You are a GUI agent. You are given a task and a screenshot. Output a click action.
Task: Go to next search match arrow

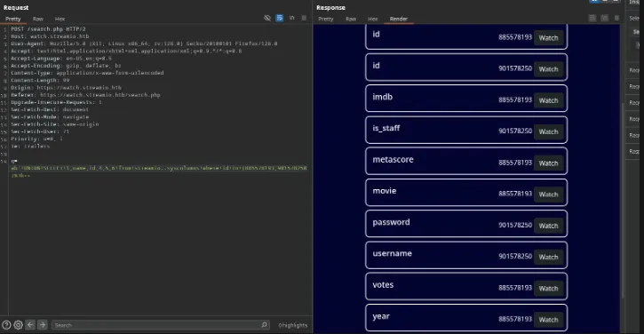pyautogui.click(x=43, y=325)
